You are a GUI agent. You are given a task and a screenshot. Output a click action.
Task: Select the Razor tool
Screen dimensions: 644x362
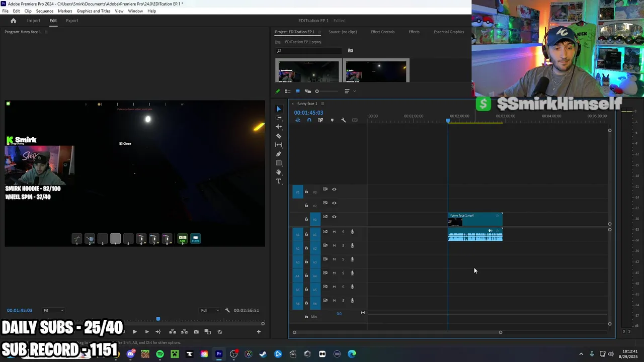pos(279,136)
